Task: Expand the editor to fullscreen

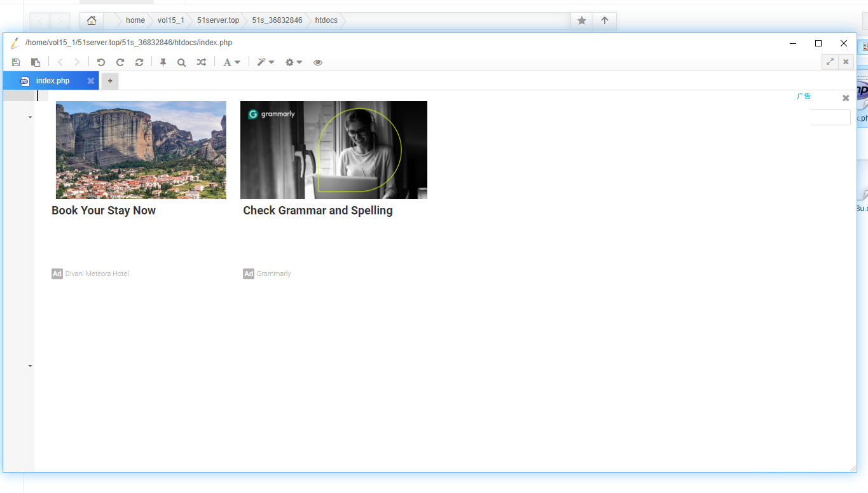Action: (x=830, y=62)
